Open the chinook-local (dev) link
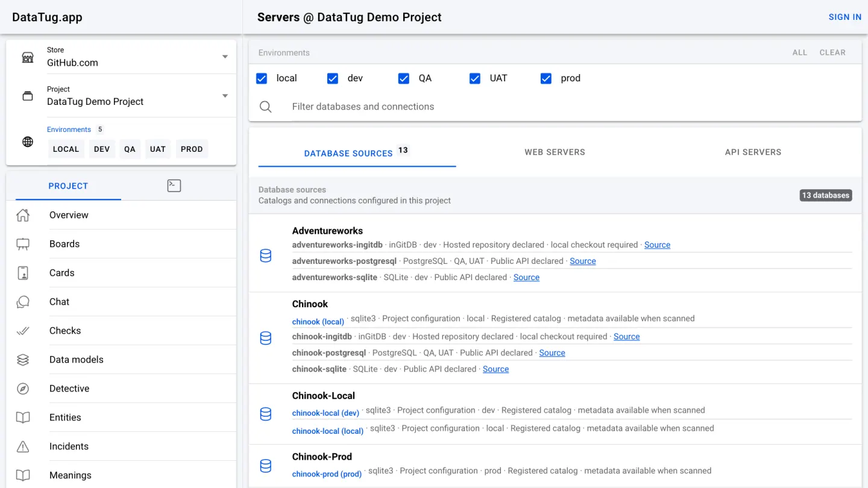 point(326,413)
